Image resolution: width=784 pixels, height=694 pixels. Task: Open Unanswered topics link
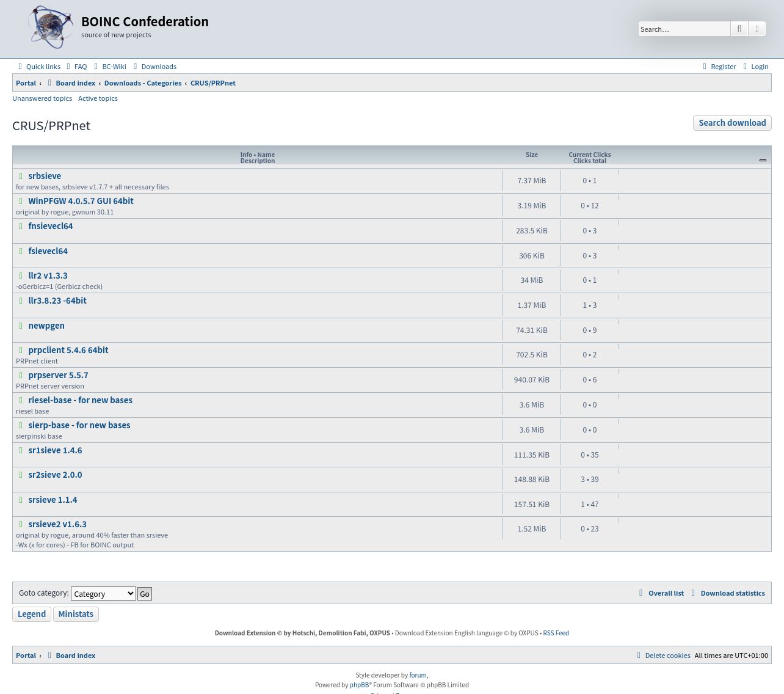[42, 98]
